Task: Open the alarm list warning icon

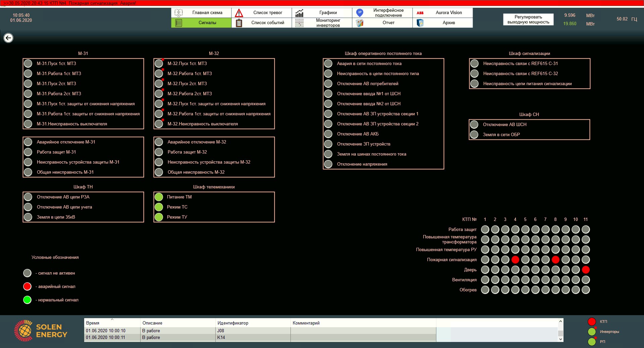Action: (239, 13)
